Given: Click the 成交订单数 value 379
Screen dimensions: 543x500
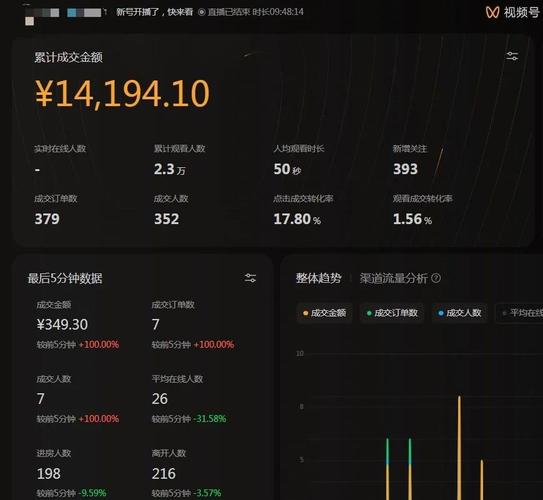Looking at the screenshot, I should 47,219.
